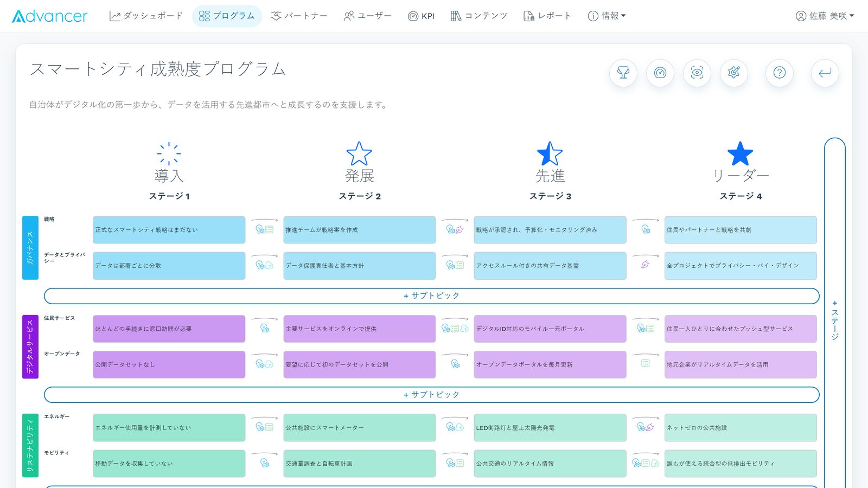
Task: Click the Advancer logo
Action: (x=49, y=16)
